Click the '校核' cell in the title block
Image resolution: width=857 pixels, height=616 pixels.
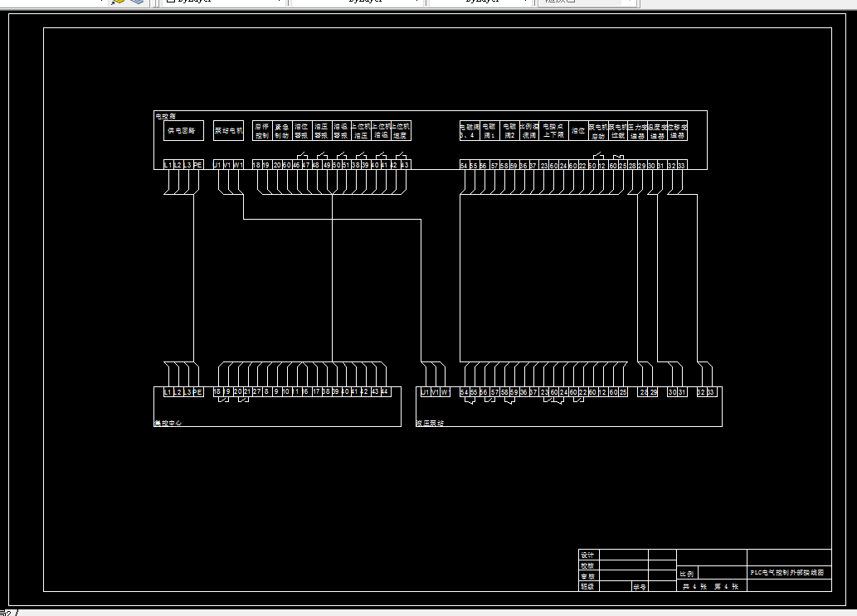(x=587, y=565)
